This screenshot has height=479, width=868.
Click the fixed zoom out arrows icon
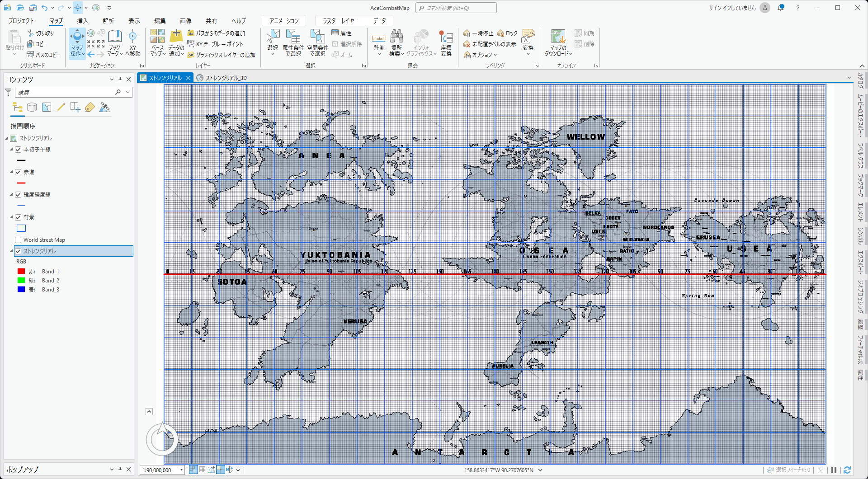click(x=101, y=44)
